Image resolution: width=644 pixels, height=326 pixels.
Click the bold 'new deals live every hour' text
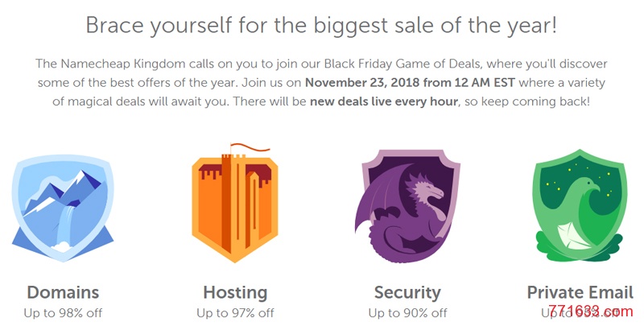[384, 101]
